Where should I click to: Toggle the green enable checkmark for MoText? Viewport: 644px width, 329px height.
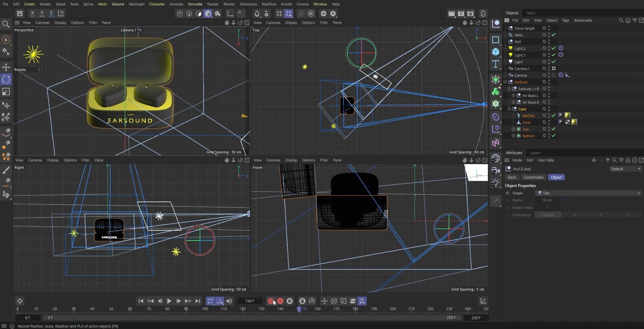[x=554, y=116]
